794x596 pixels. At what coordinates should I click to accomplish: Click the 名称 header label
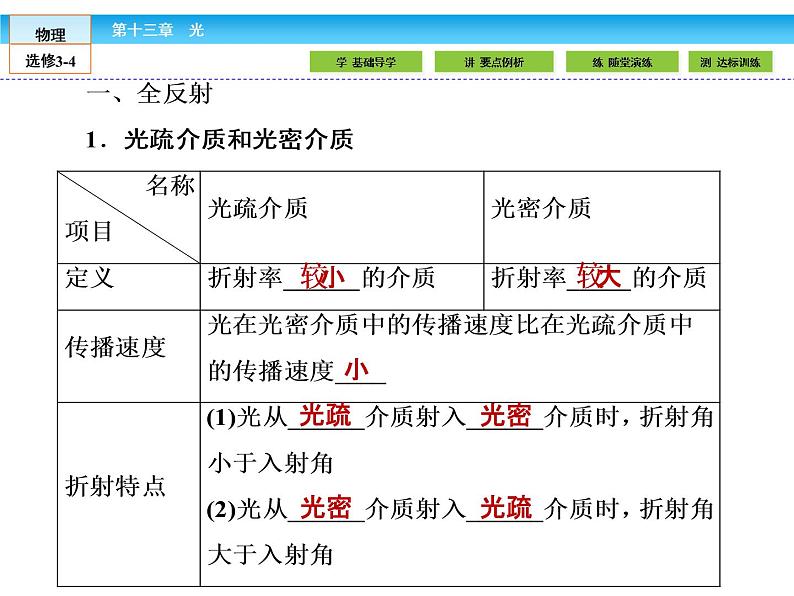pos(171,185)
